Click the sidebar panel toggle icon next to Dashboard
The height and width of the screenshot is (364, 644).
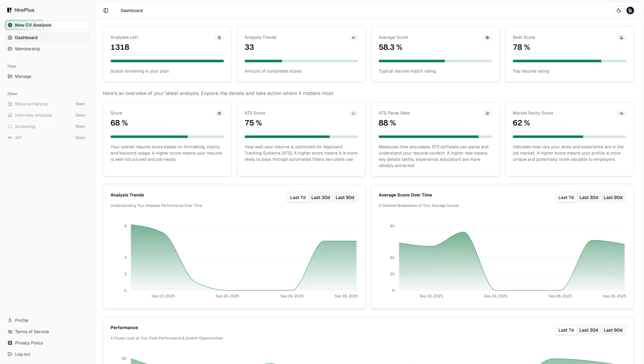pyautogui.click(x=106, y=10)
